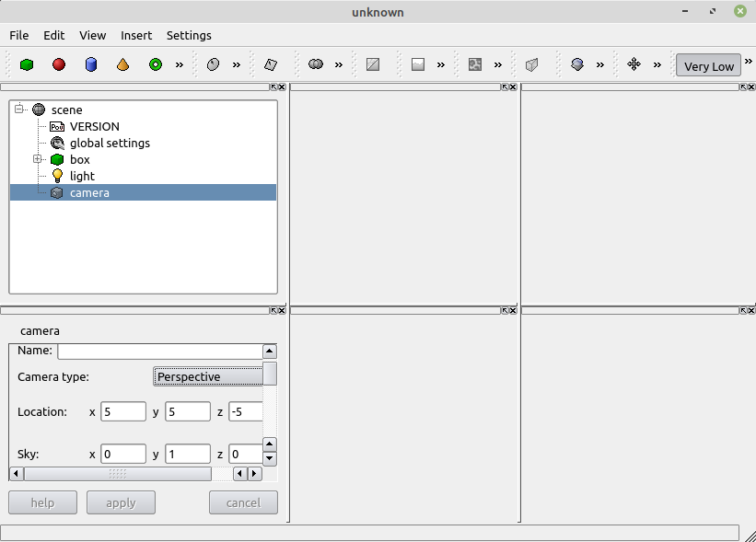Click the apply button
Screen dimensions: 756x542
tap(121, 502)
